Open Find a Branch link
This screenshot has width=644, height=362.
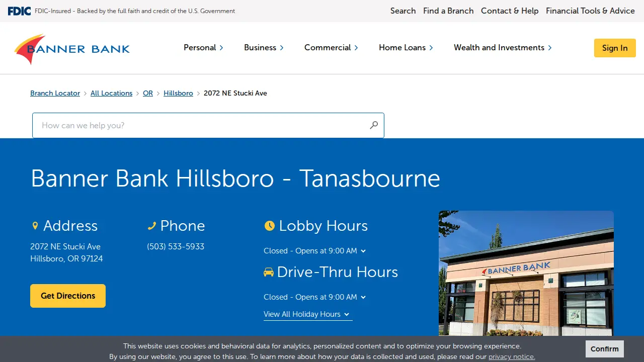pyautogui.click(x=448, y=11)
